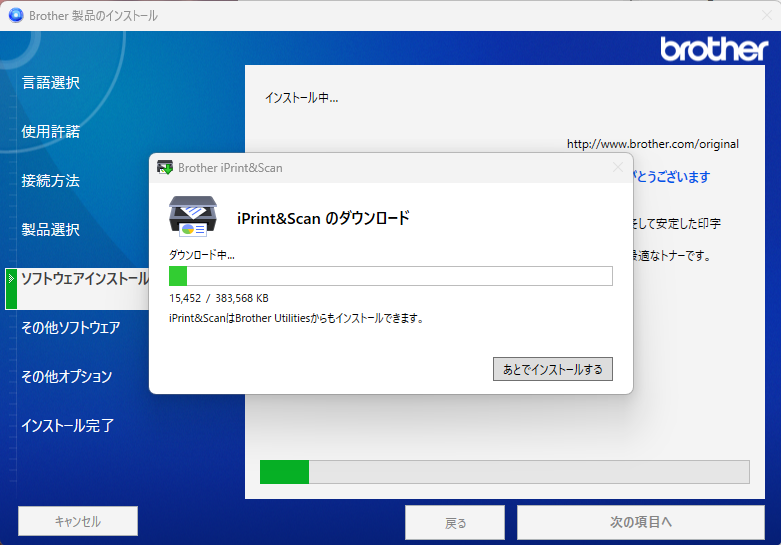Image resolution: width=781 pixels, height=545 pixels.
Task: Click the Brother iPrint&Scan dialog title
Action: 230,168
